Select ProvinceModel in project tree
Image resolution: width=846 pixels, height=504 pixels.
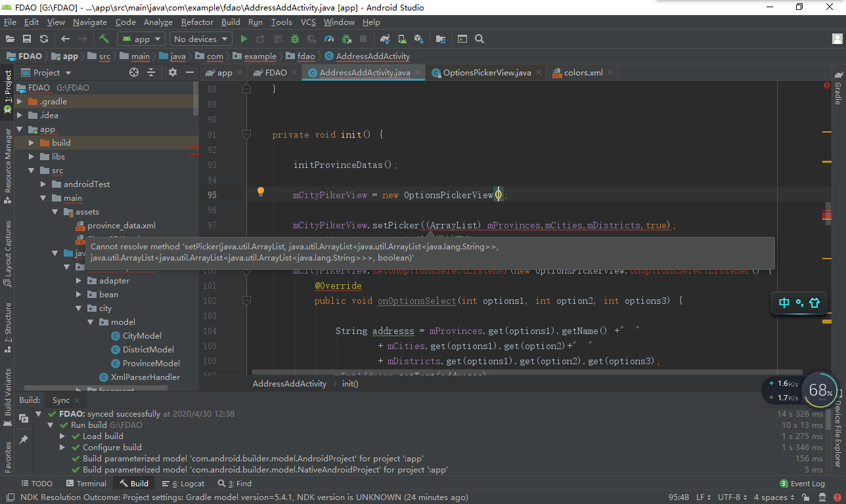coord(151,363)
